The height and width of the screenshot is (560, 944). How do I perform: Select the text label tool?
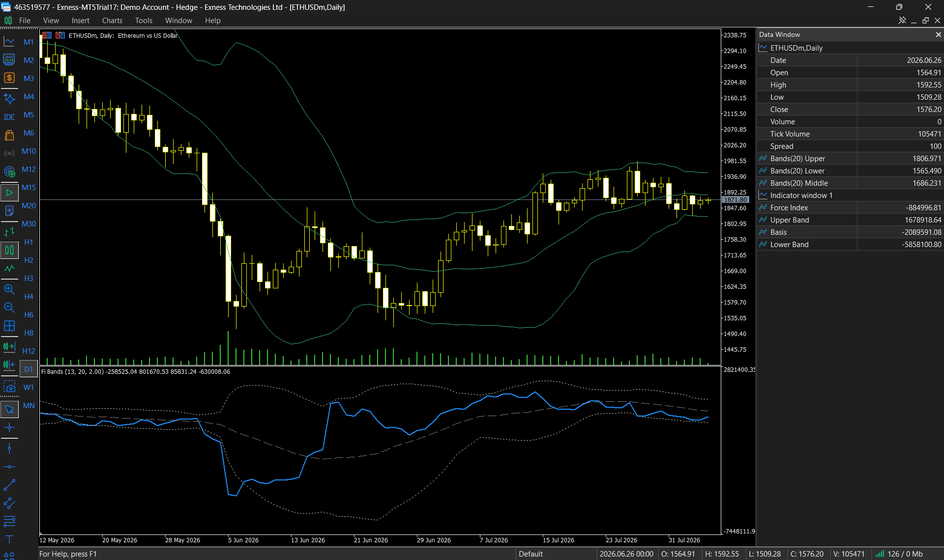(9, 539)
